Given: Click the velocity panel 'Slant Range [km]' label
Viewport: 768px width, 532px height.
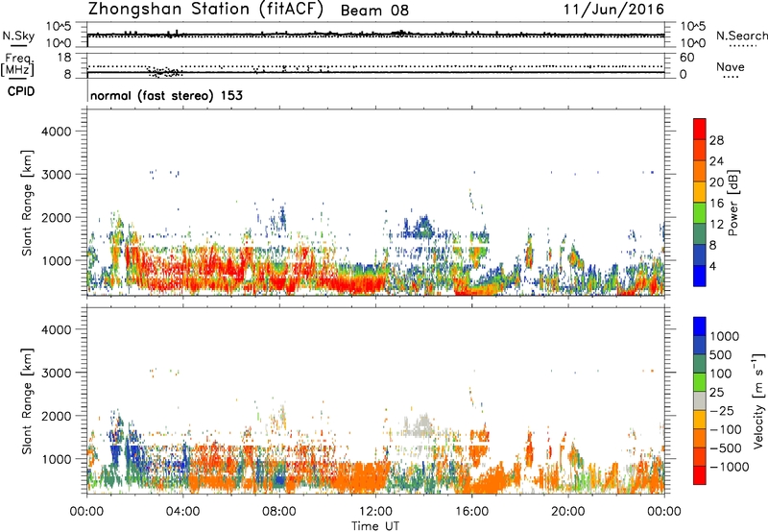Looking at the screenshot, I should (x=27, y=401).
